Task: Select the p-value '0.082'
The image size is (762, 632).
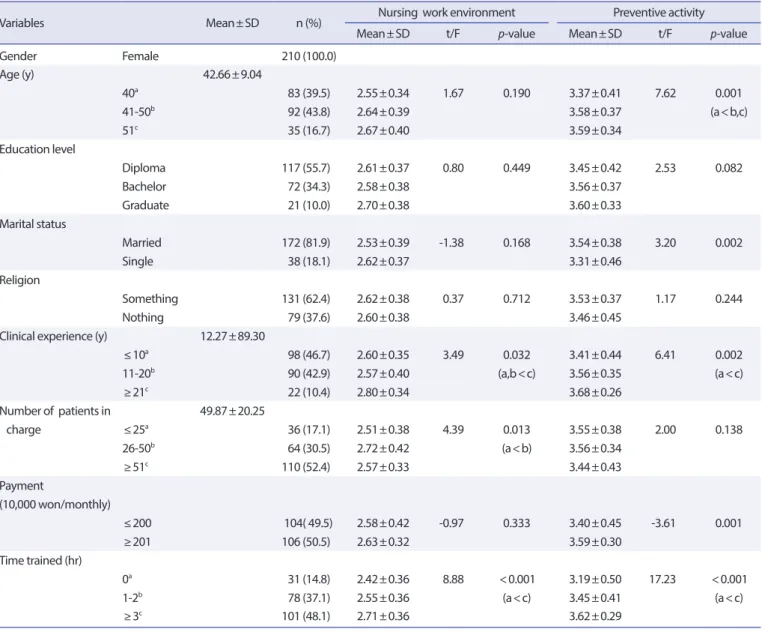Action: 728,168
